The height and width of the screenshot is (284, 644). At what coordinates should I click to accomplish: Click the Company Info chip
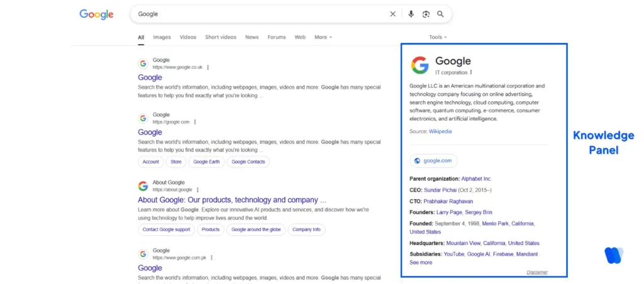click(306, 229)
